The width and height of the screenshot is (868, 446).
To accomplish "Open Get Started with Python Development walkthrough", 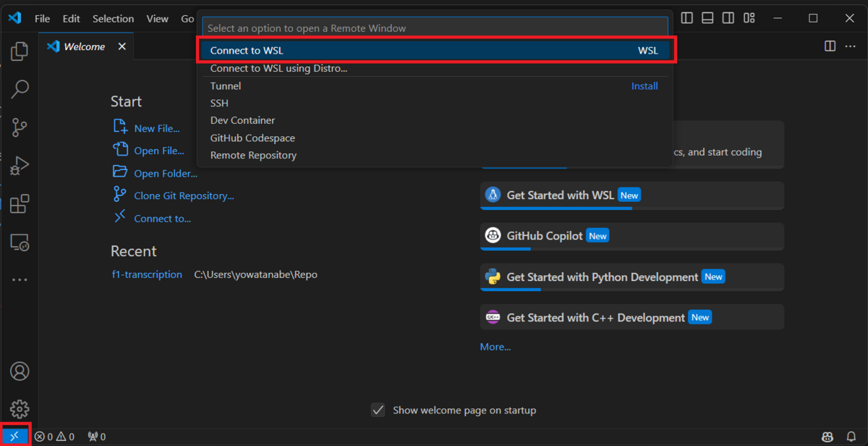I will click(x=632, y=277).
